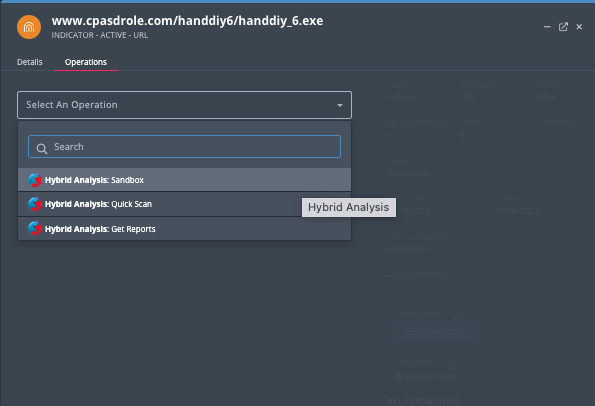Choose Hybrid Analysis: Quick Scan operation

[184, 204]
